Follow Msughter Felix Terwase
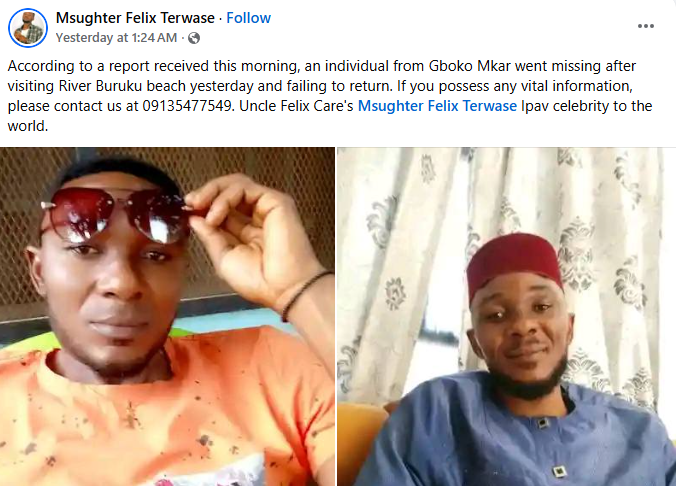The image size is (676, 486). [x=248, y=18]
